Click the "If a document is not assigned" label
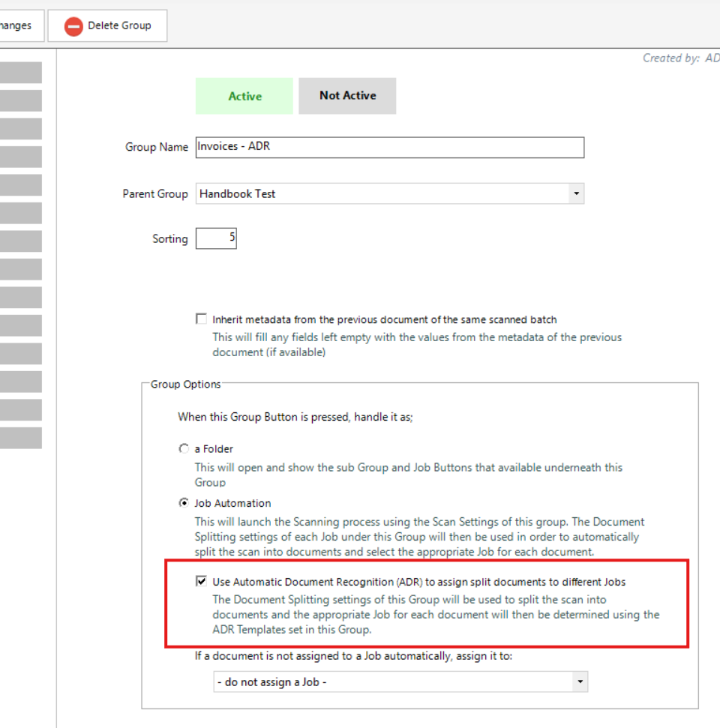The height and width of the screenshot is (728, 720). pos(364,656)
